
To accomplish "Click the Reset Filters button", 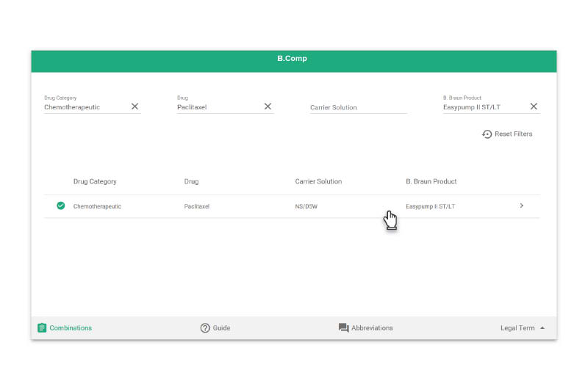I will point(507,134).
